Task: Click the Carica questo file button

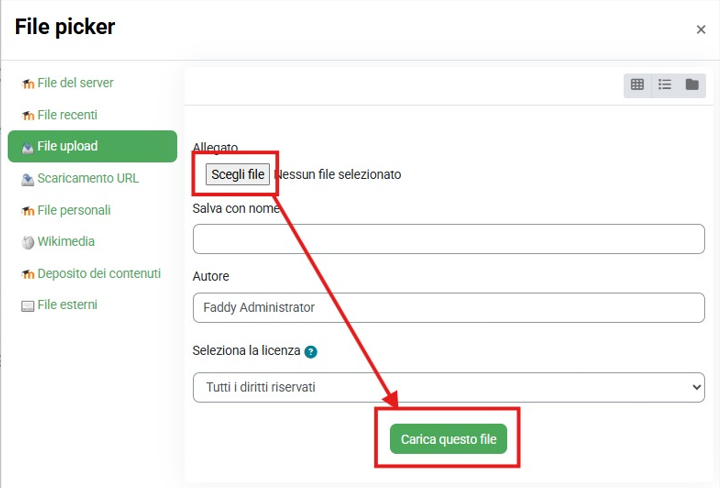Action: 448,439
